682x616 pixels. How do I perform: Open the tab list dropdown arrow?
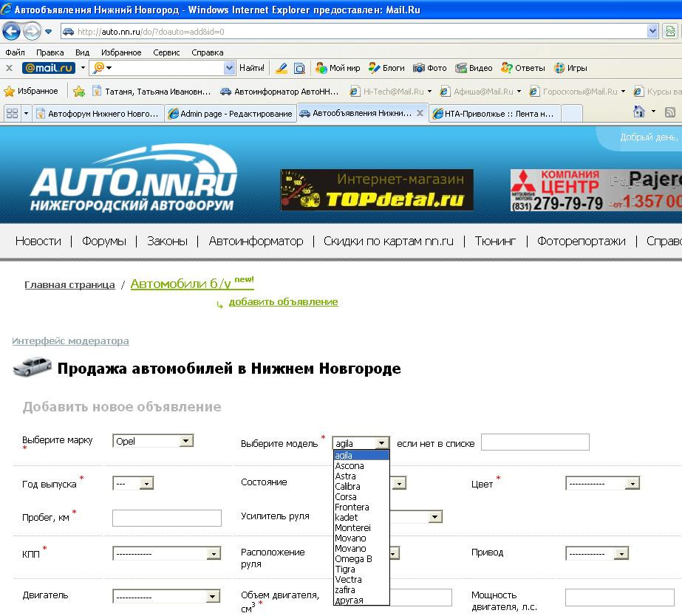tap(26, 114)
